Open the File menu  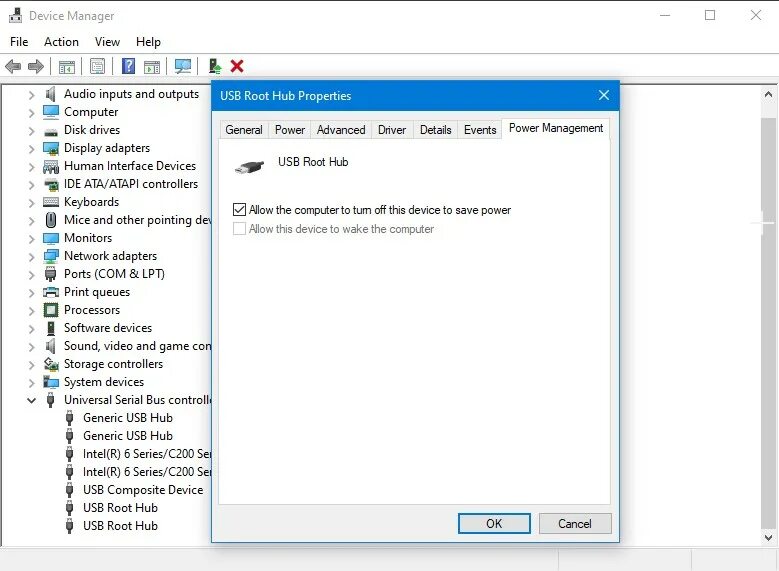19,42
